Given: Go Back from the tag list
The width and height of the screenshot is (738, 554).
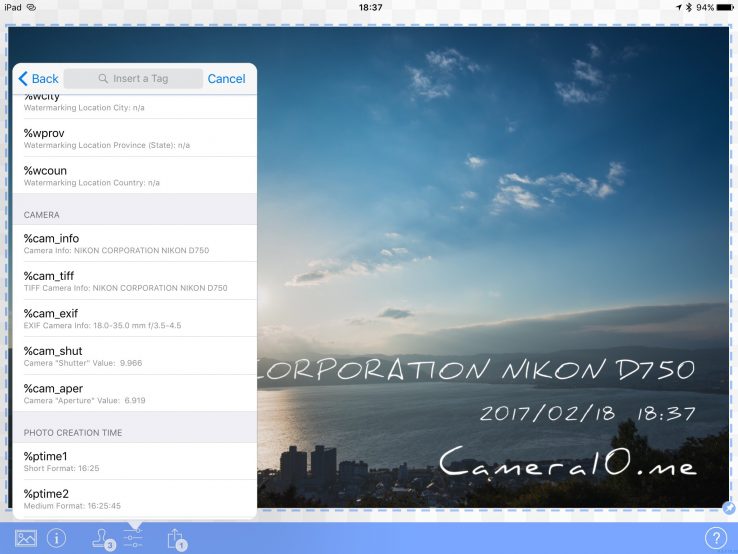Looking at the screenshot, I should point(39,79).
